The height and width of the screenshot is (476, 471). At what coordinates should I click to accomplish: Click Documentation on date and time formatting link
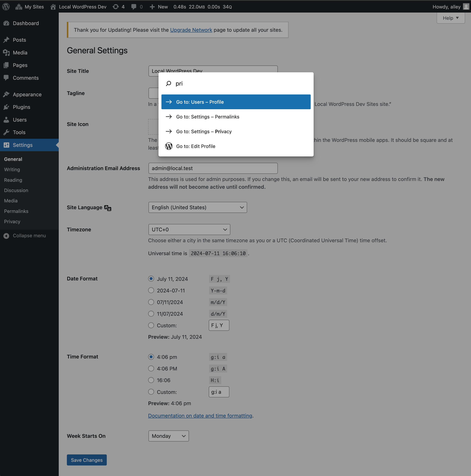click(200, 415)
